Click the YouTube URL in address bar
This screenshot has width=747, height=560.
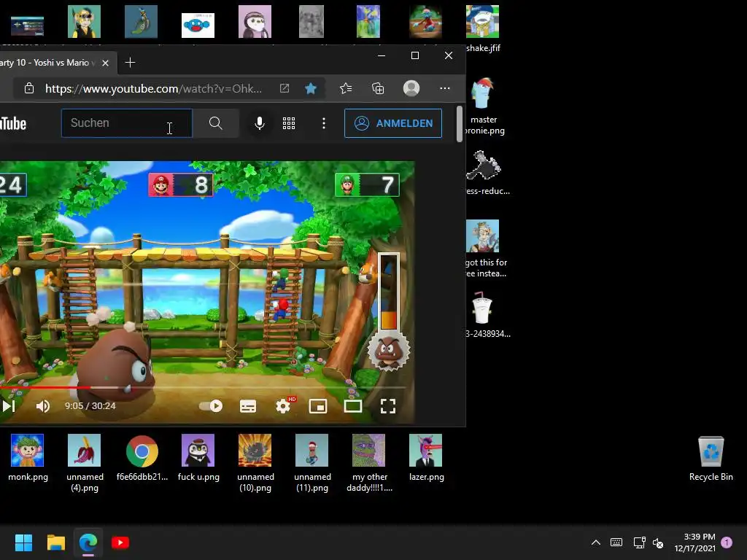click(153, 88)
